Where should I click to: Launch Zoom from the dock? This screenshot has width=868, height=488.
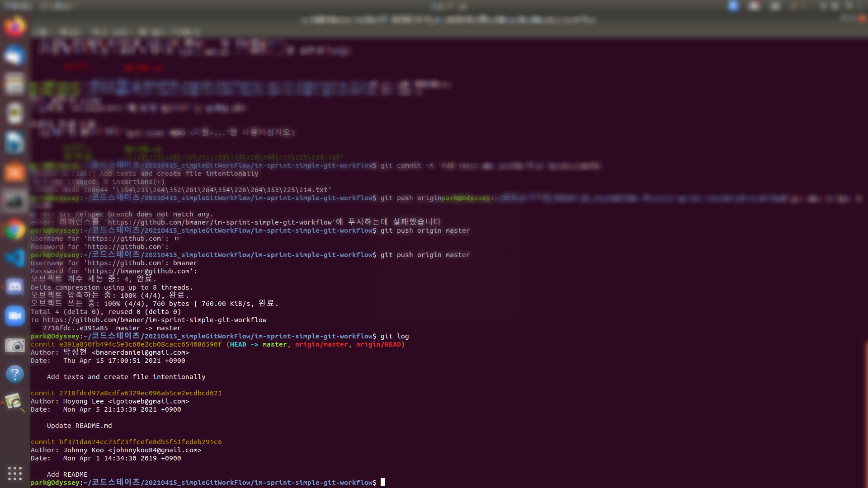(x=14, y=316)
